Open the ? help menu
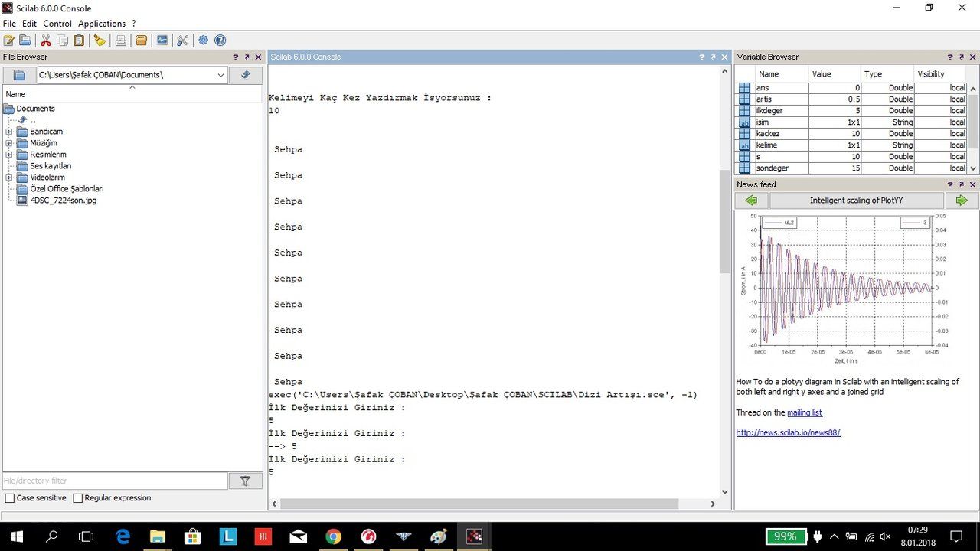The height and width of the screenshot is (551, 980). 134,24
